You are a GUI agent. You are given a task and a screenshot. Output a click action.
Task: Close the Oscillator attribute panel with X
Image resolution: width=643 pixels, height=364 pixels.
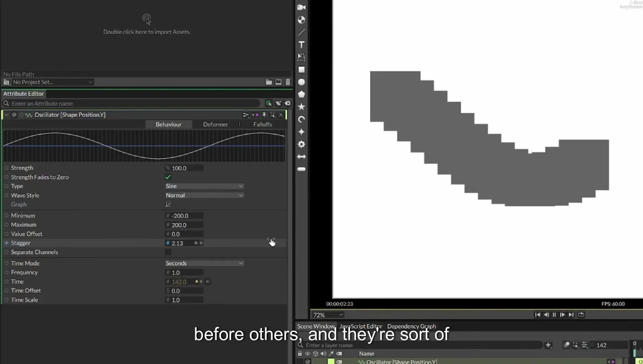coord(281,115)
